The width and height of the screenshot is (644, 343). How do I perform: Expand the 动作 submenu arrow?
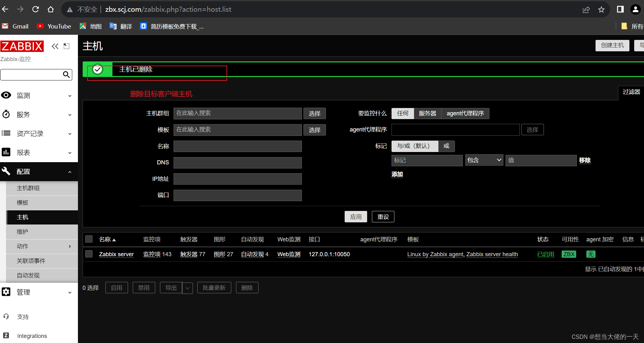click(x=70, y=246)
